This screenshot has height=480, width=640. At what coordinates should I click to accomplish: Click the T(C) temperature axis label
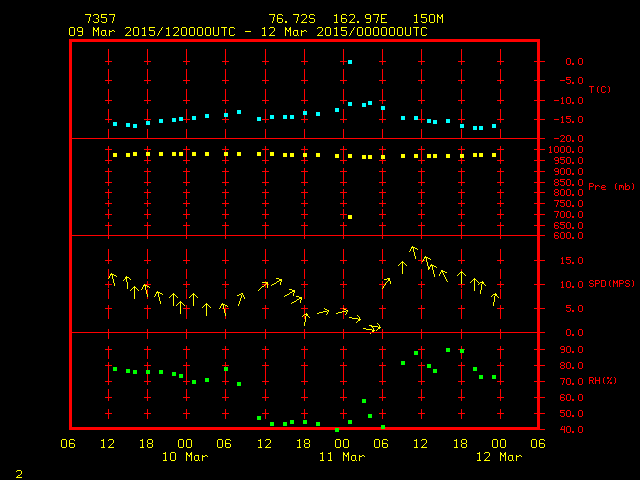click(600, 89)
